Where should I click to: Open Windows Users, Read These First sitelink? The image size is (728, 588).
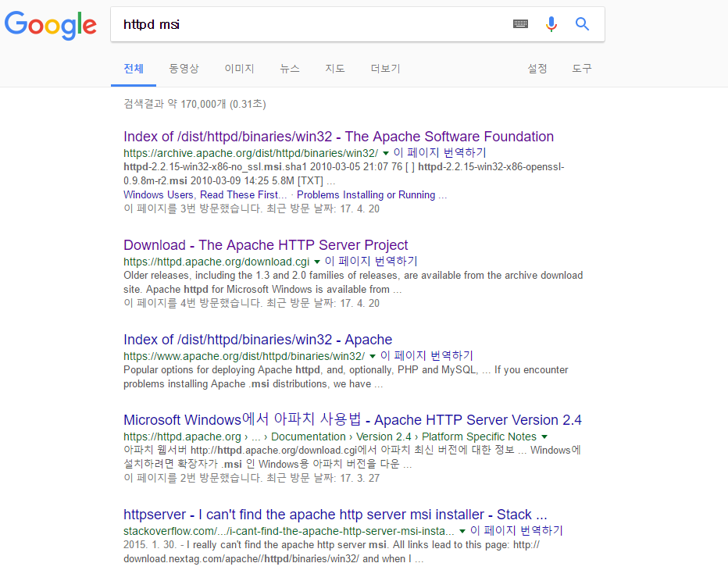coord(205,195)
